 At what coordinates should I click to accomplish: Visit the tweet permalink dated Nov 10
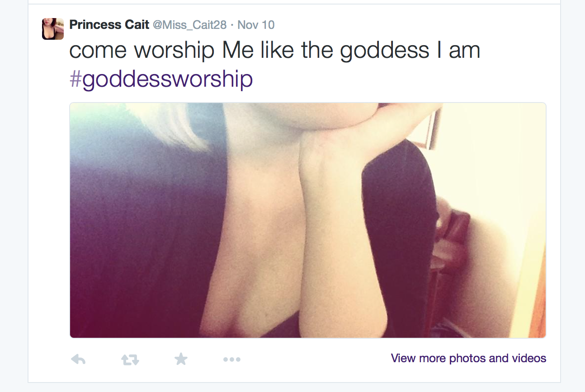(x=256, y=25)
